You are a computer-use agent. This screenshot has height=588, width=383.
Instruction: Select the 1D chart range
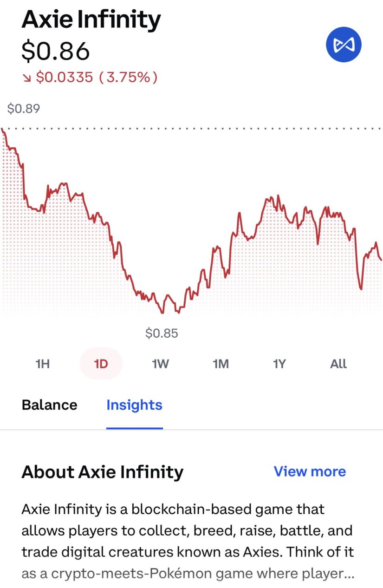click(x=101, y=364)
